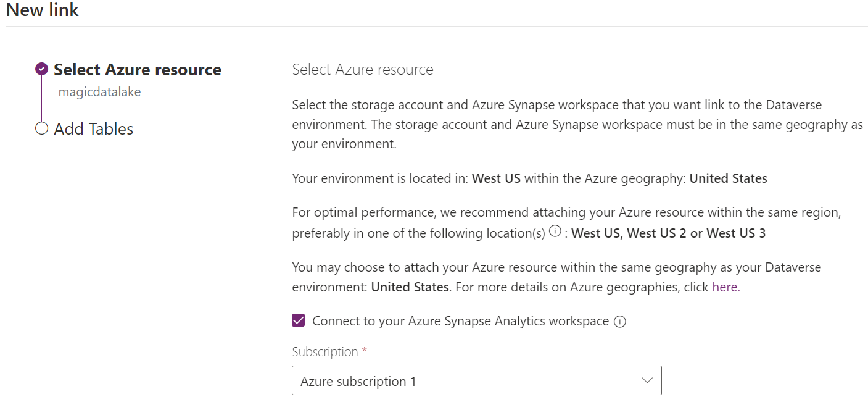Click the chevron icon on the Subscription dropdown
The image size is (868, 410).
pyautogui.click(x=647, y=380)
